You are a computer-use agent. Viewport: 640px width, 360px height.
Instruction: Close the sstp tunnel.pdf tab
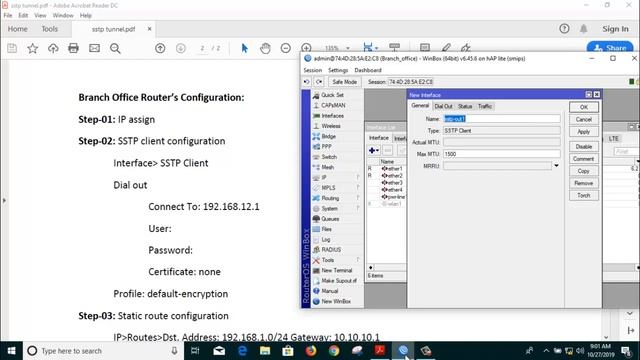[x=149, y=29]
